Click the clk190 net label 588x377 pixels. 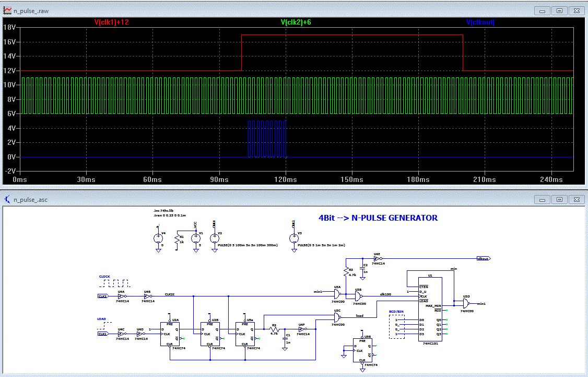[x=385, y=294]
